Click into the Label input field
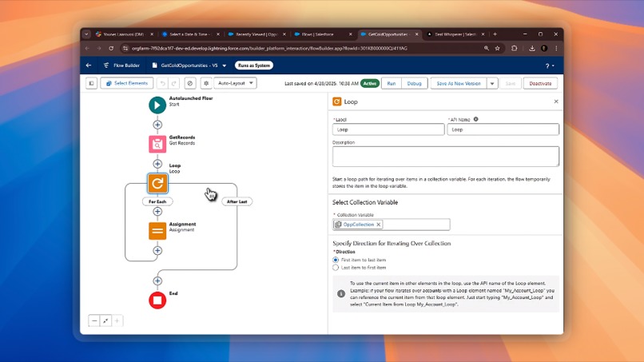The height and width of the screenshot is (362, 644). (388, 129)
